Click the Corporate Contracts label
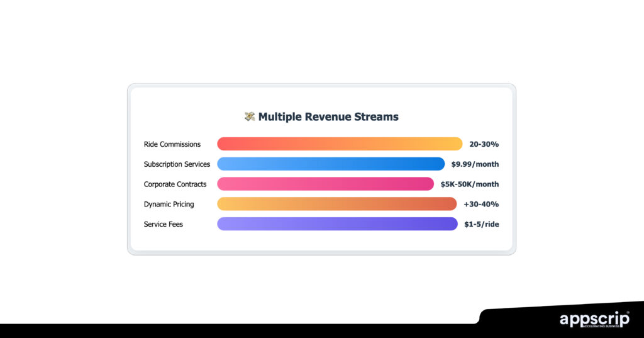 175,184
